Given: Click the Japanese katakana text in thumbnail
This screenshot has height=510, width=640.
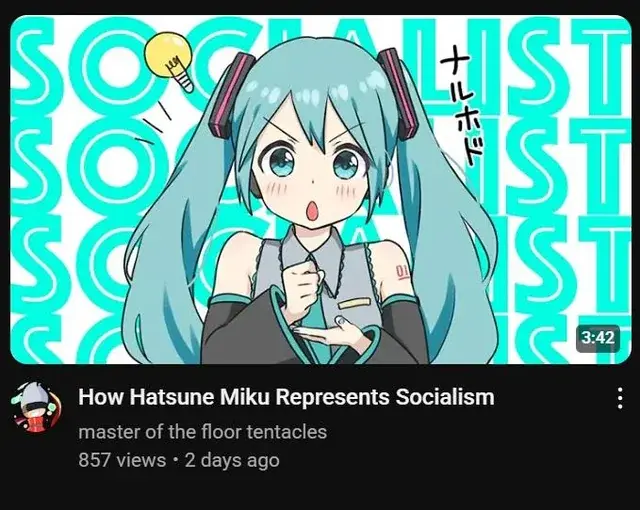Looking at the screenshot, I should click(x=462, y=110).
